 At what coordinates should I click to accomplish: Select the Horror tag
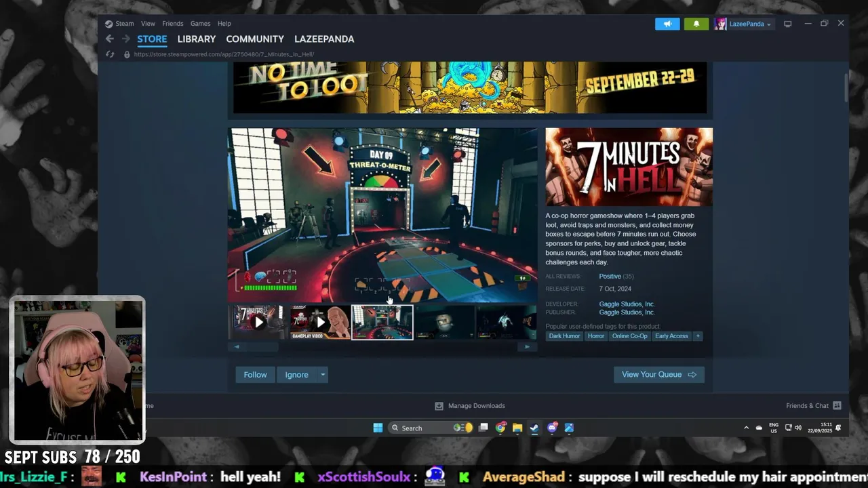[x=596, y=336]
